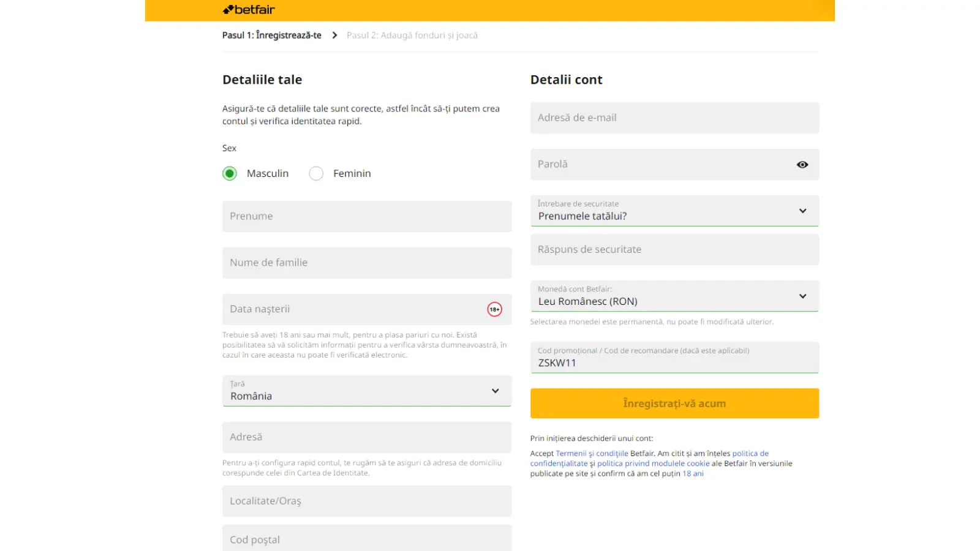Focus the Cod poștal field
Viewport: 980px width, 551px height.
pos(367,539)
